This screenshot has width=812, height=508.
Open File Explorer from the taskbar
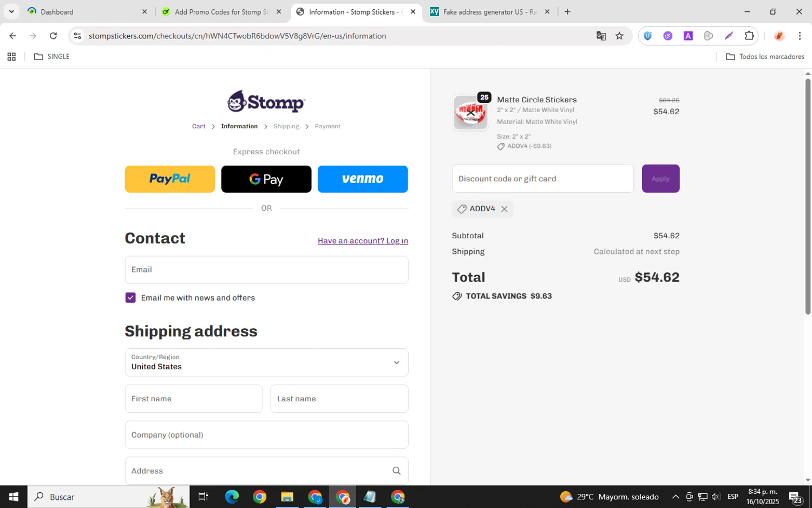[287, 497]
